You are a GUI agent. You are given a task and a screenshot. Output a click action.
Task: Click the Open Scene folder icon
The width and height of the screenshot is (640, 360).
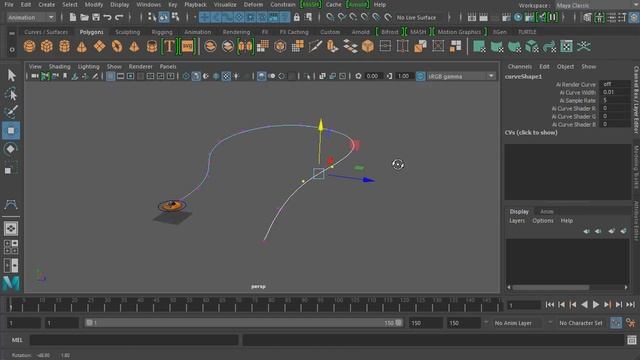coord(84,17)
